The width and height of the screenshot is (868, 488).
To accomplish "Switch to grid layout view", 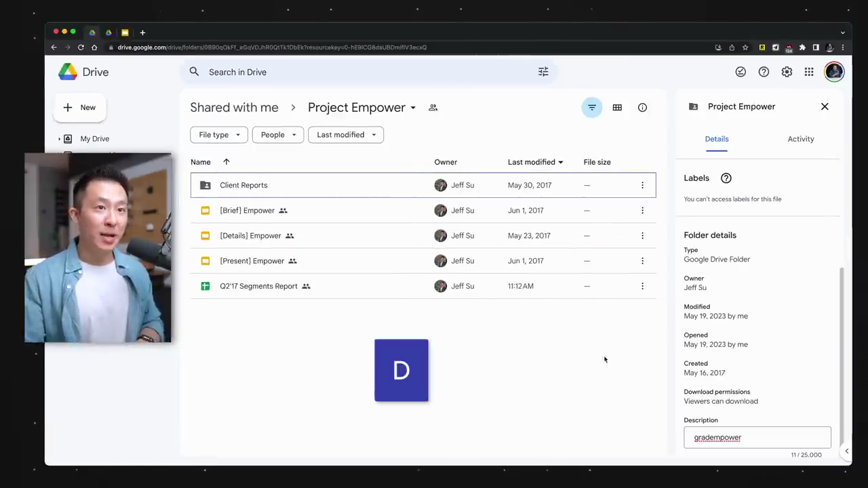I will tap(617, 108).
